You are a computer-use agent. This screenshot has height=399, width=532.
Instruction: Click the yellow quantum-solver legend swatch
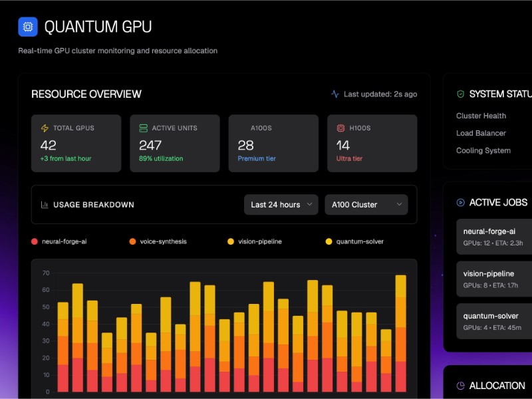point(327,241)
